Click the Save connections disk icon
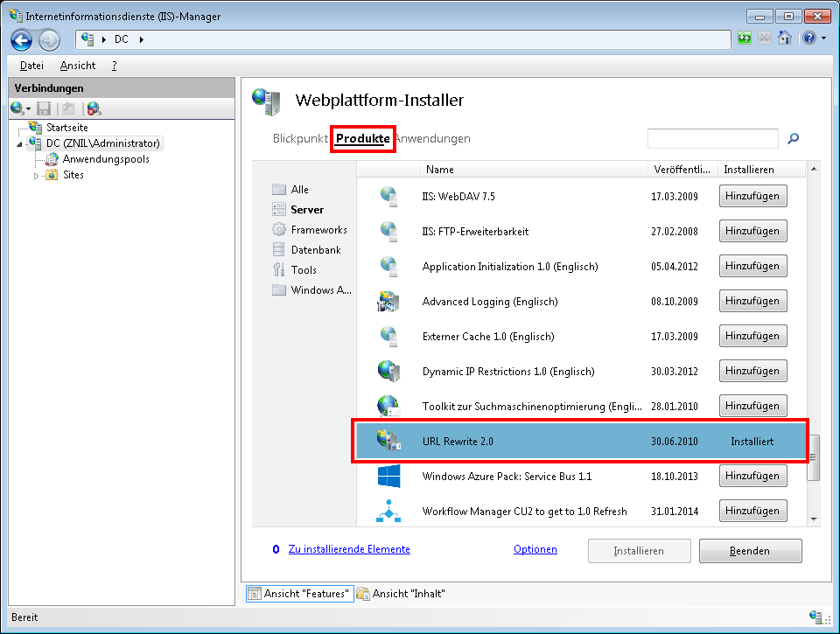The width and height of the screenshot is (840, 634). (x=44, y=108)
